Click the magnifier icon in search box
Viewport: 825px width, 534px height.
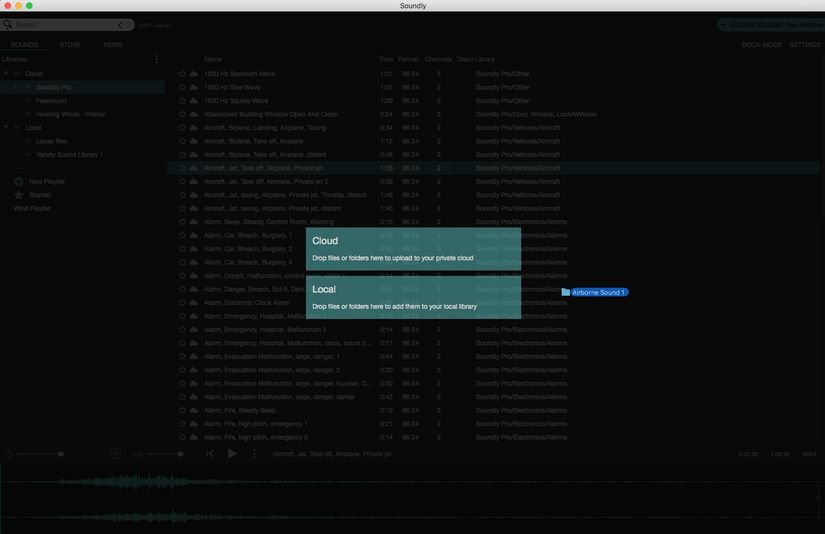8,24
